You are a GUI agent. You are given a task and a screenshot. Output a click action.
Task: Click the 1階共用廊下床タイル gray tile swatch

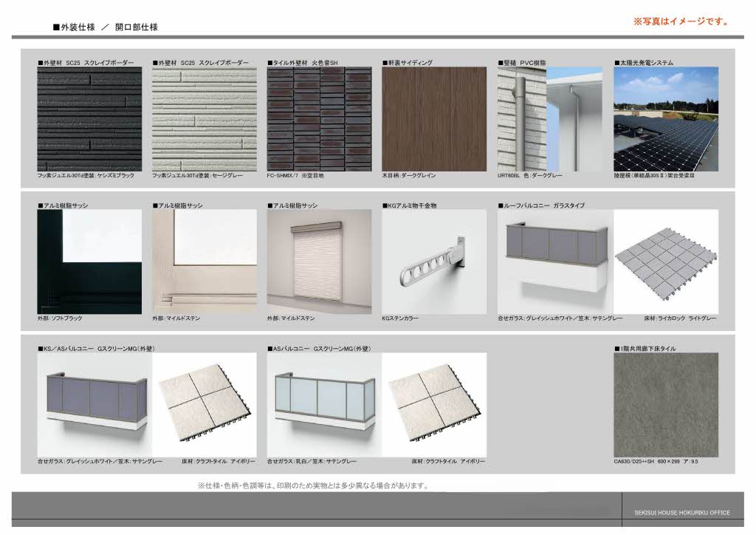pos(665,404)
